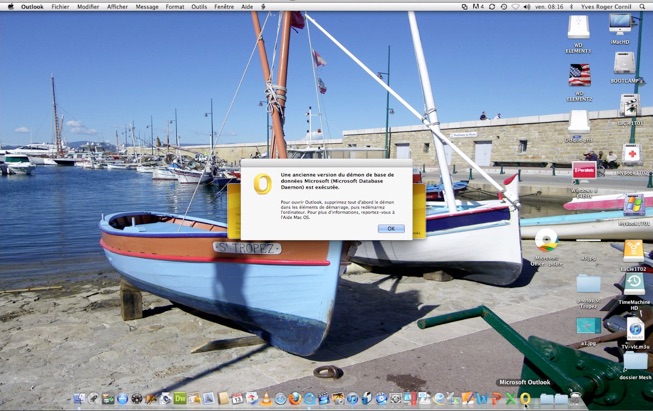The width and height of the screenshot is (653, 411).
Task: Open Microsoft PowerPoint in the Dock
Action: [x=496, y=400]
